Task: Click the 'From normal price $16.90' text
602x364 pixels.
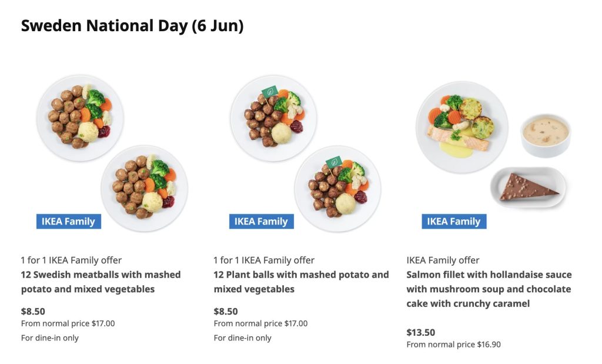Action: pos(453,345)
